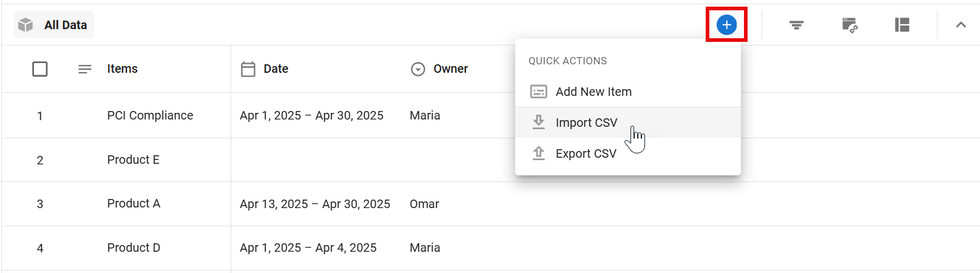
Task: Open the Product A row item
Action: coord(133,204)
